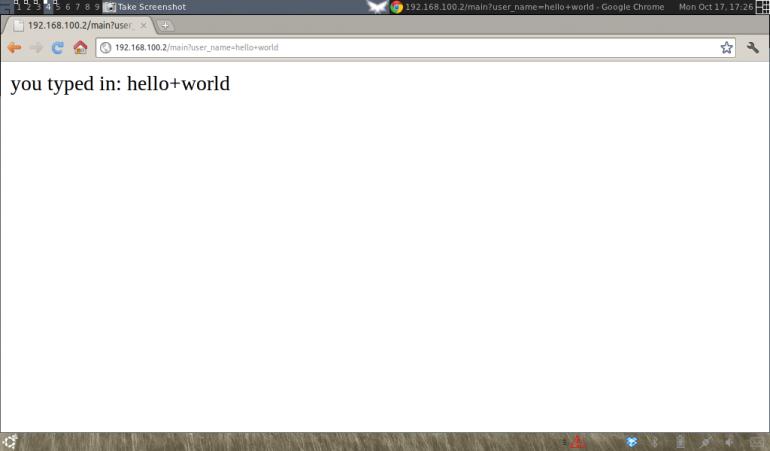The height and width of the screenshot is (451, 770).
Task: Click the 'Mon Oct 17, 17:26' clock
Action: pyautogui.click(x=716, y=7)
